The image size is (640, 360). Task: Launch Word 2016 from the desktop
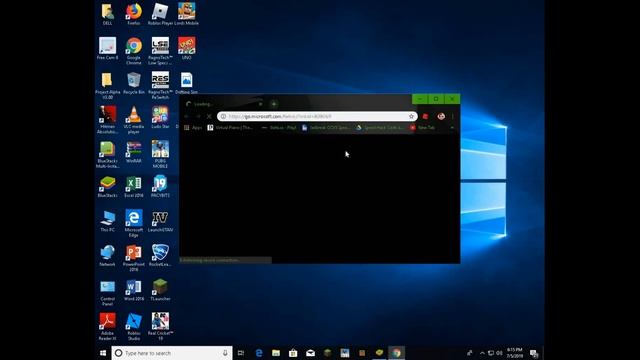click(133, 290)
